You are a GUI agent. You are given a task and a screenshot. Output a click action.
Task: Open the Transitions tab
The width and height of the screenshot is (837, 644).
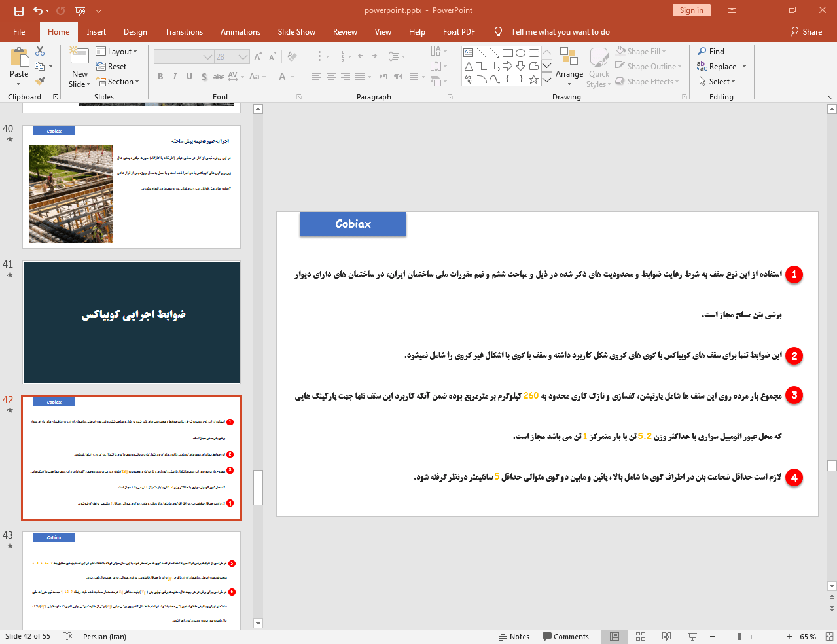tap(184, 32)
